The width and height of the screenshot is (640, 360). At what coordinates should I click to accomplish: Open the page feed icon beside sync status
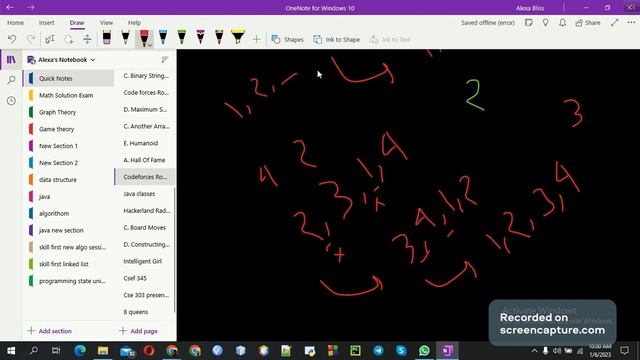pyautogui.click(x=529, y=23)
